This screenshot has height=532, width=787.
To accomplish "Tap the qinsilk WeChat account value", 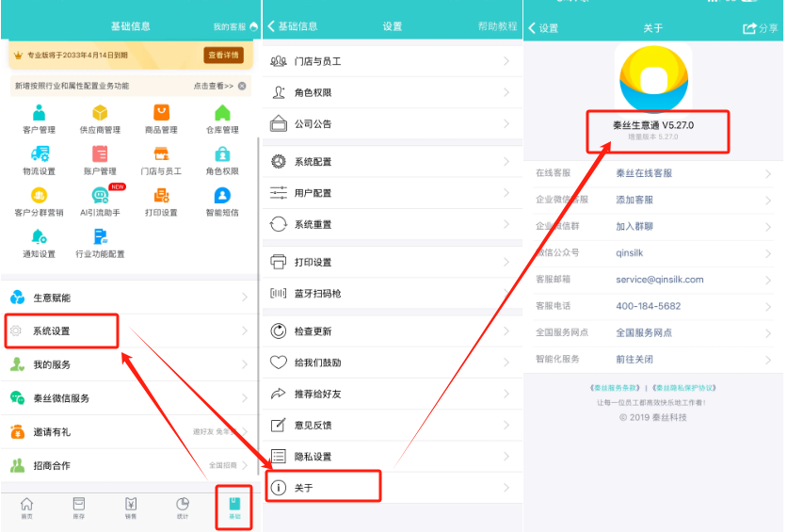I will pos(630,253).
